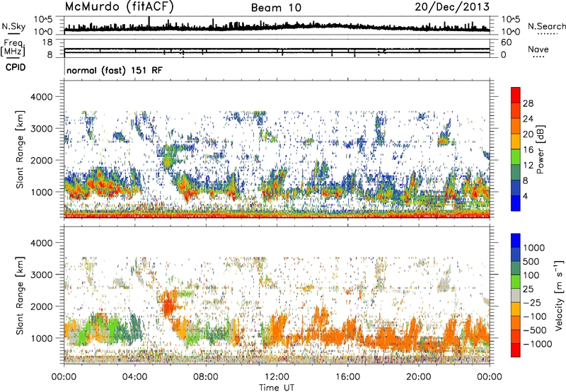Pick the red bottom segment of Velocity colorbar
The image size is (566, 392).
click(x=516, y=350)
